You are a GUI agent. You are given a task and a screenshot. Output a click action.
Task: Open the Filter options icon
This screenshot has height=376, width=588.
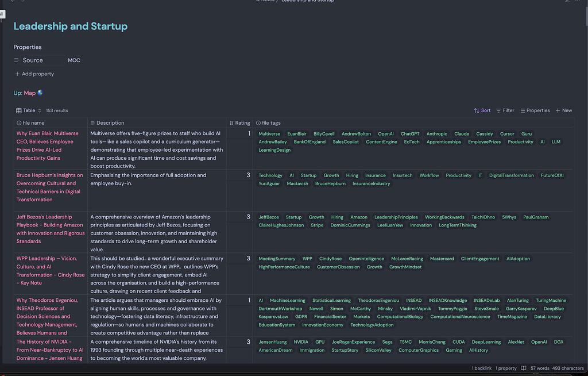point(498,110)
